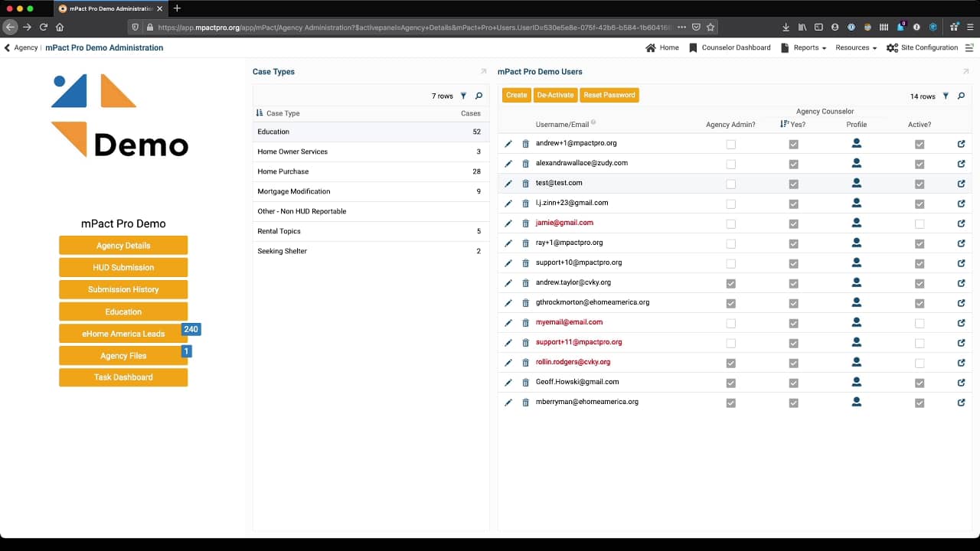
Task: Open eHome America Leads
Action: (123, 334)
